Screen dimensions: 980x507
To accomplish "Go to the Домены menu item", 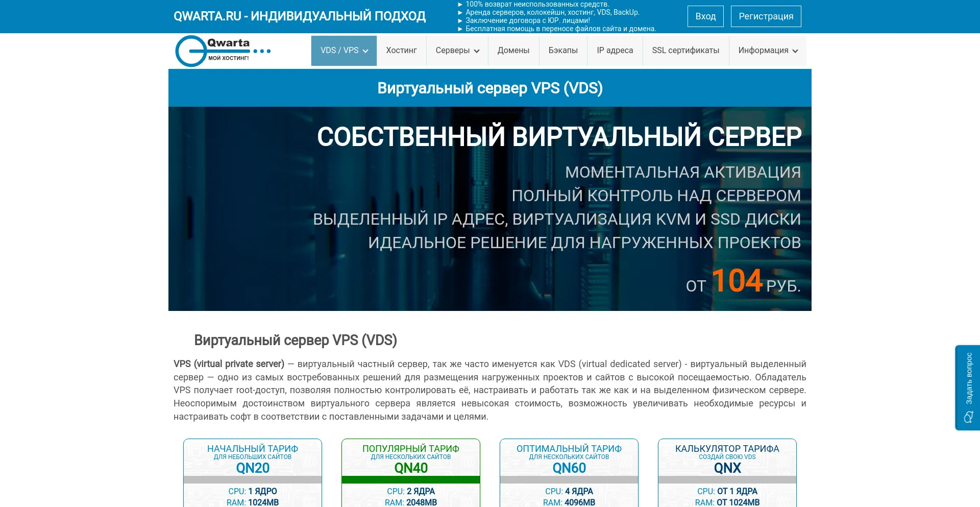I will coord(513,51).
